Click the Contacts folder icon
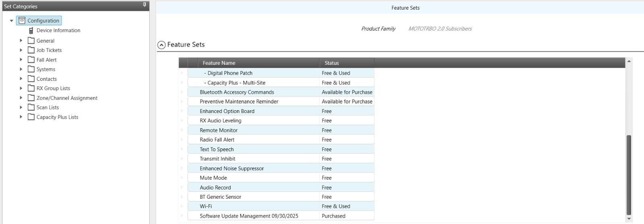The width and height of the screenshot is (644, 224). (x=31, y=79)
